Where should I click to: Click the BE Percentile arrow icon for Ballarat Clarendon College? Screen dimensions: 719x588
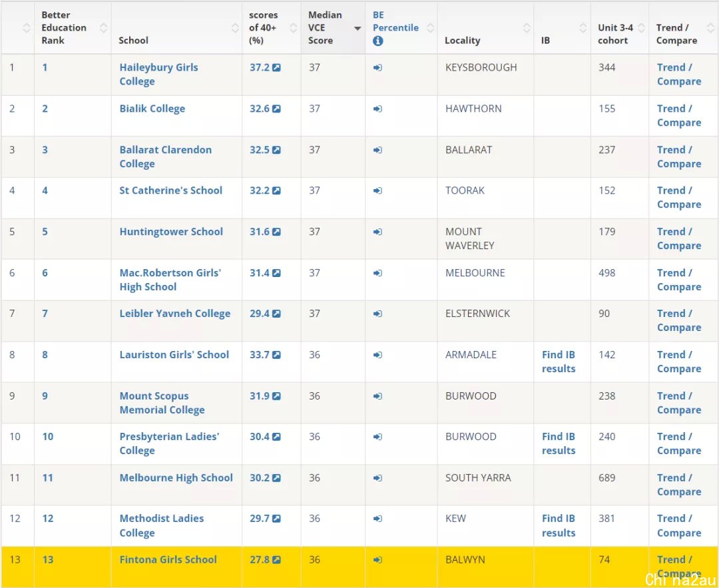[x=378, y=150]
